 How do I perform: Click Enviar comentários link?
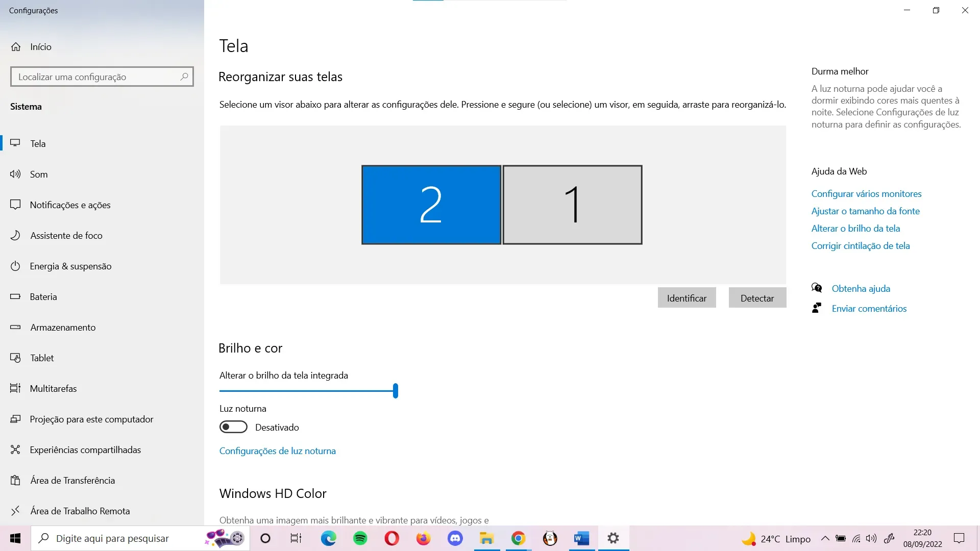point(869,309)
